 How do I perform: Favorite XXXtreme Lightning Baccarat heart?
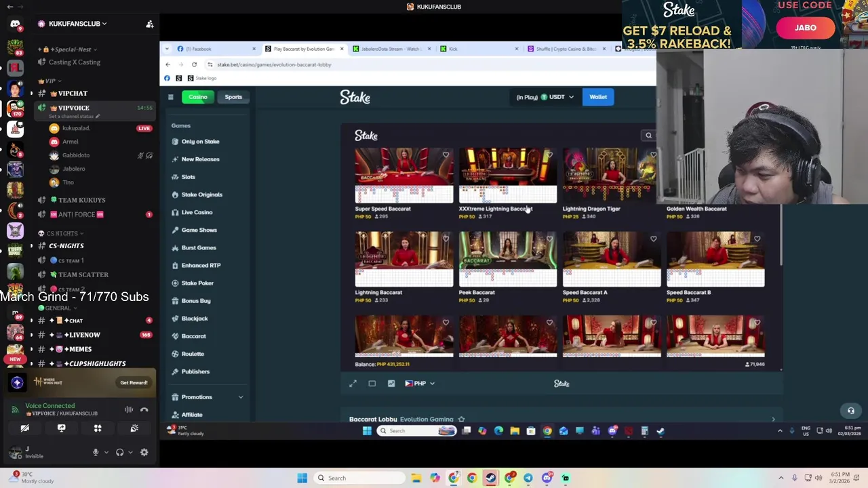tap(549, 155)
